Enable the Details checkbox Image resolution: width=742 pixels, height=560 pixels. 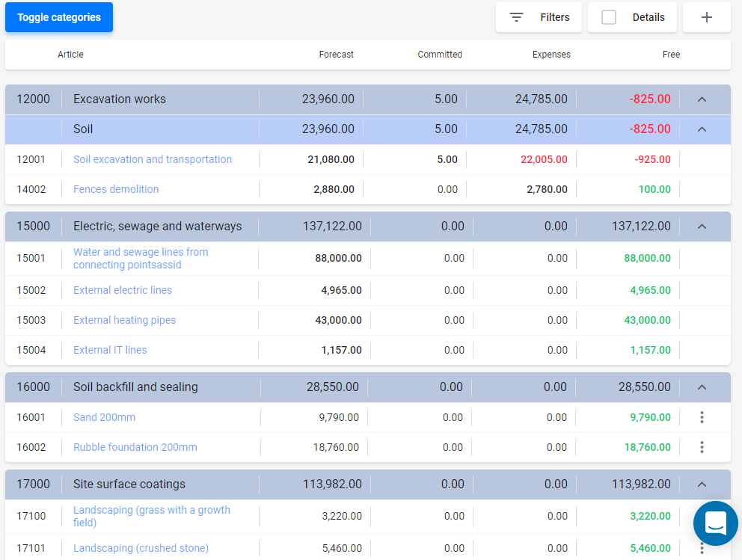coord(609,17)
